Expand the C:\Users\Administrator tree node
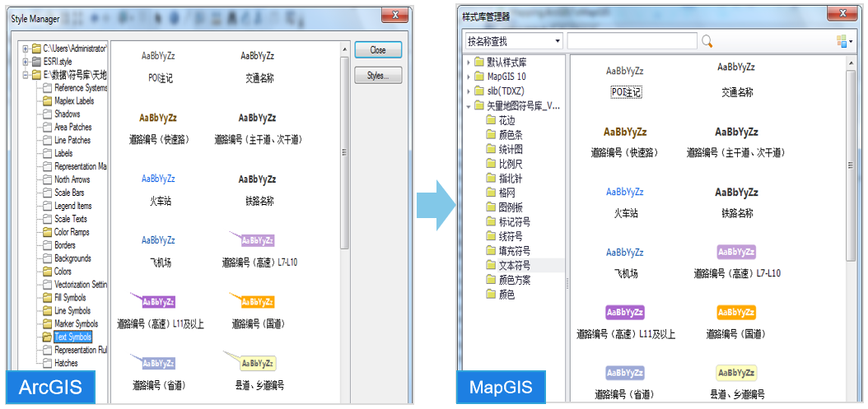The width and height of the screenshot is (868, 409). pos(25,49)
